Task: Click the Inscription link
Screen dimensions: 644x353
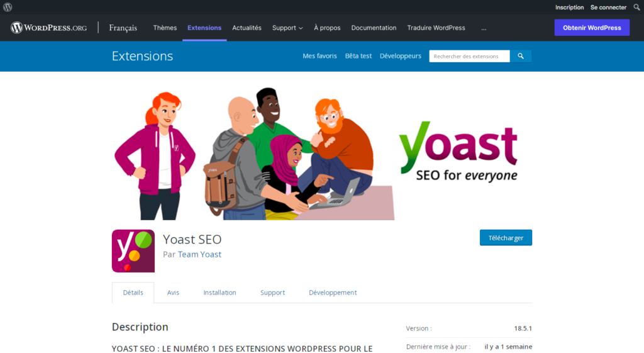Action: [569, 8]
